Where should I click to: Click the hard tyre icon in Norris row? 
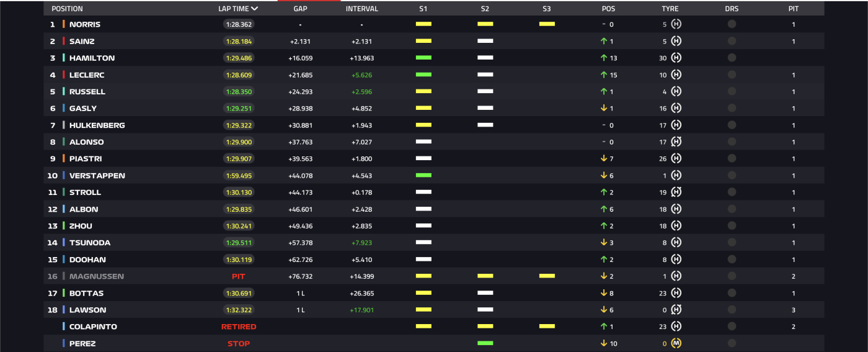pyautogui.click(x=676, y=24)
